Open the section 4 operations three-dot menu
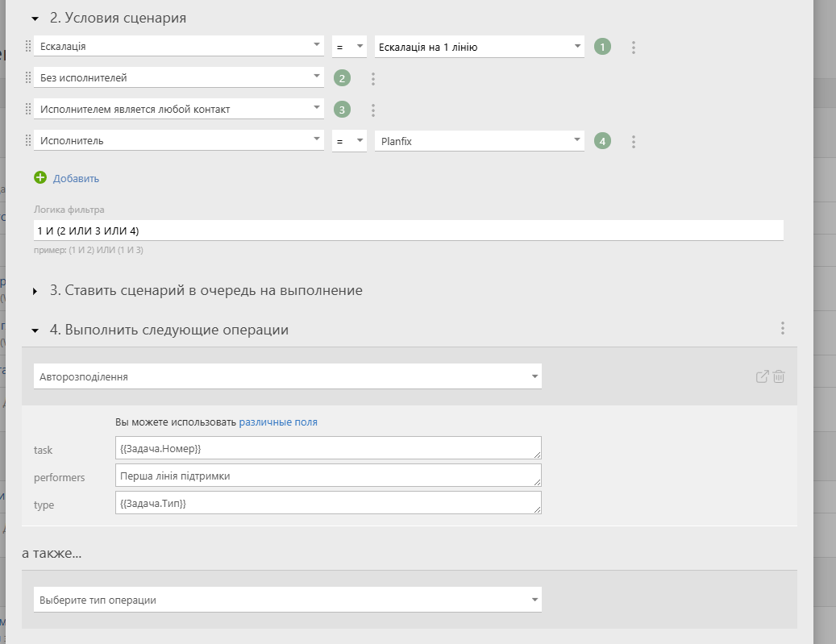 tap(783, 328)
